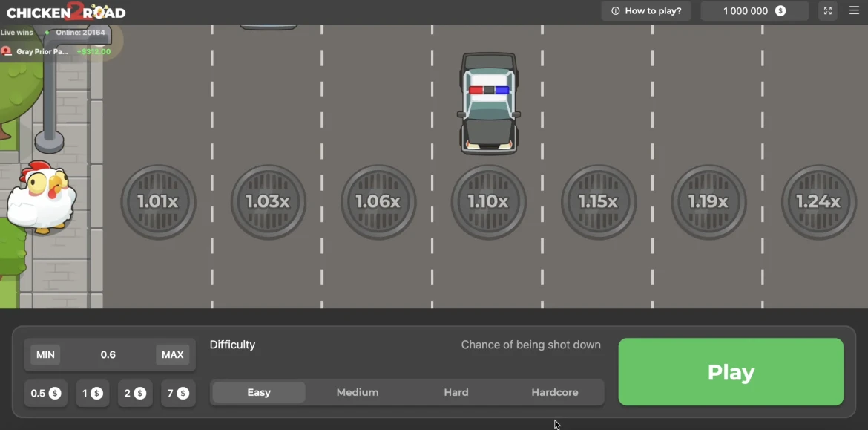Image resolution: width=868 pixels, height=430 pixels.
Task: Start the round with Play button
Action: pos(731,372)
